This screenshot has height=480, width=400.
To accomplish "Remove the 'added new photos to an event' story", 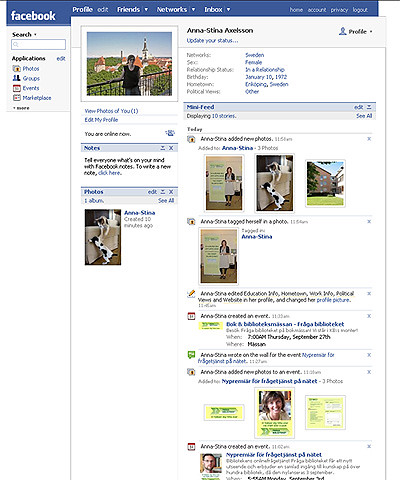I will tap(369, 372).
